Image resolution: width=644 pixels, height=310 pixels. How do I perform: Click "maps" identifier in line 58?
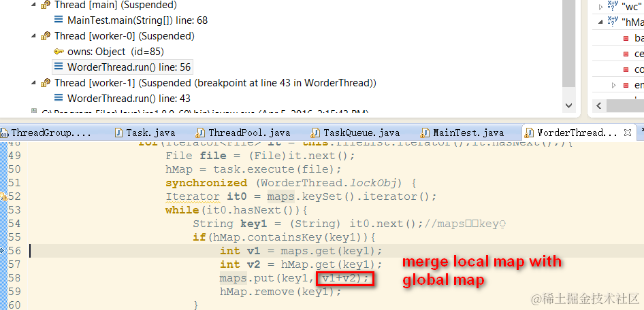pos(234,278)
